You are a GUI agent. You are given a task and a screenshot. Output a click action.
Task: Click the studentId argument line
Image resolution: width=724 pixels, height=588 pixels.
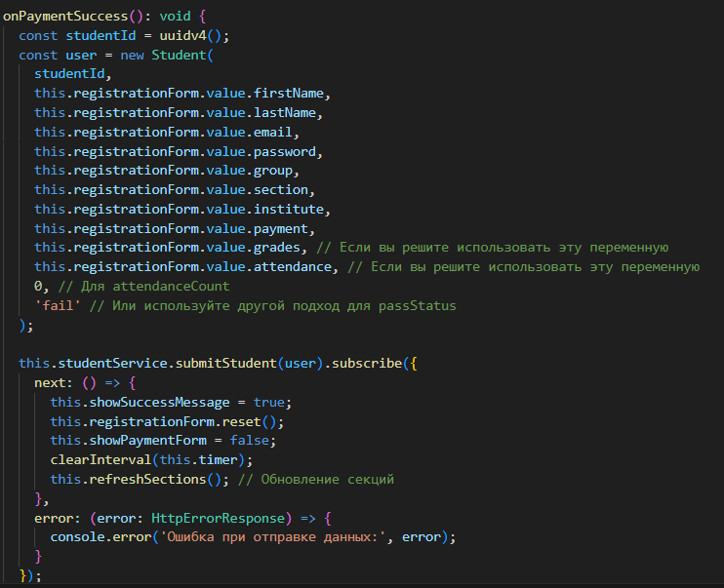pyautogui.click(x=73, y=74)
